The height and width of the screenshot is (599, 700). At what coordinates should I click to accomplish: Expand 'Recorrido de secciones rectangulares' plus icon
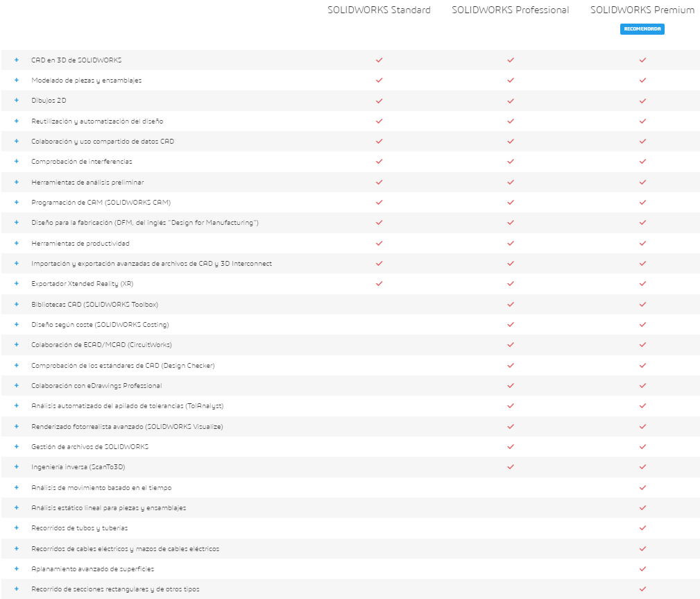pos(17,589)
